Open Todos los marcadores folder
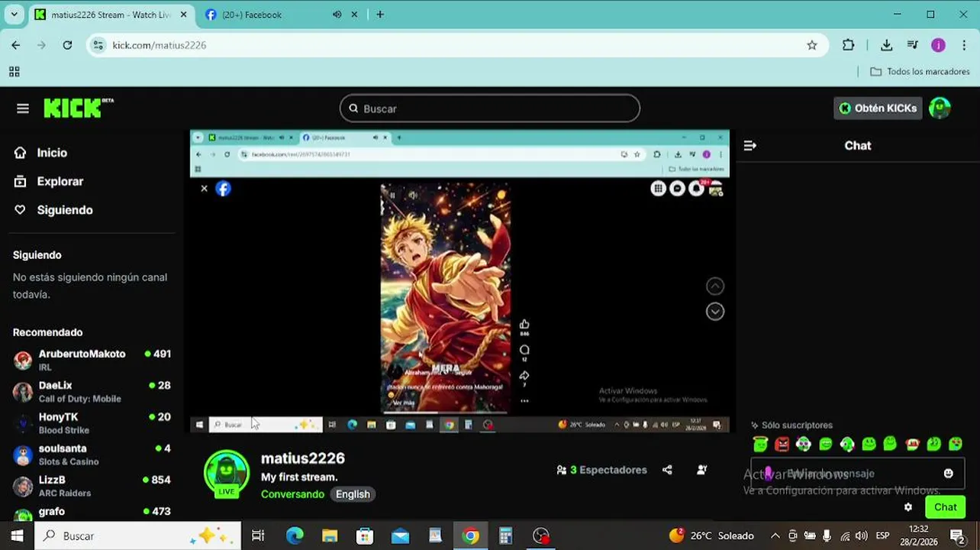 pyautogui.click(x=920, y=72)
